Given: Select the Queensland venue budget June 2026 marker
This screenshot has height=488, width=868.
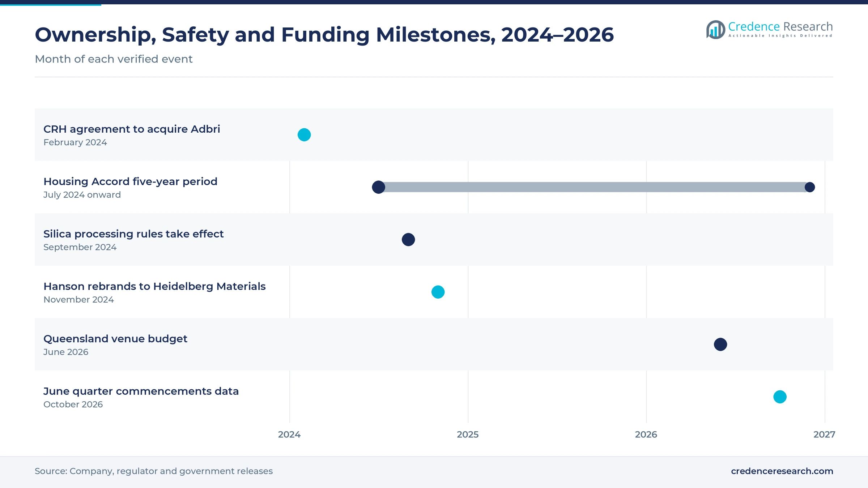Looking at the screenshot, I should 720,344.
